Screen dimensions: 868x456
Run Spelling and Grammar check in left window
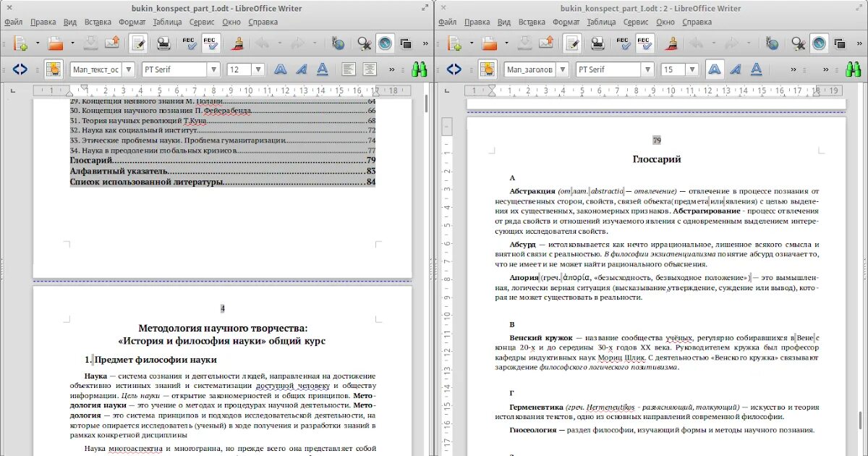pos(190,43)
